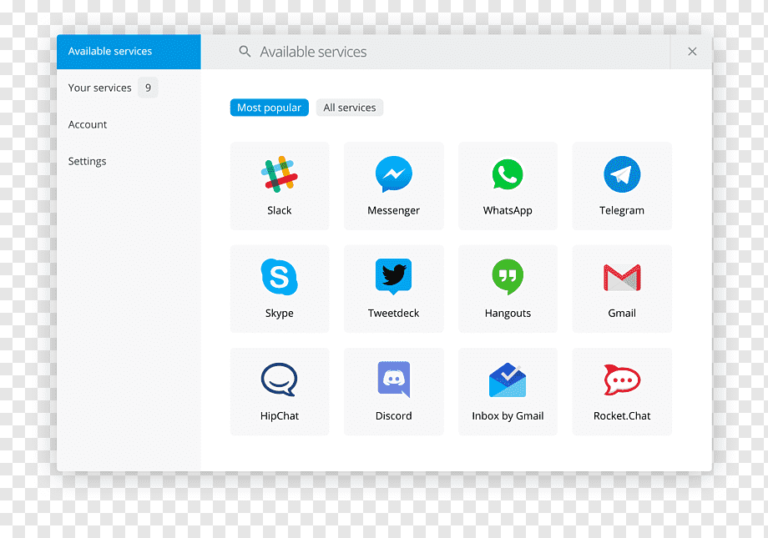
Task: Open the Available services sidebar item
Action: pyautogui.click(x=128, y=51)
